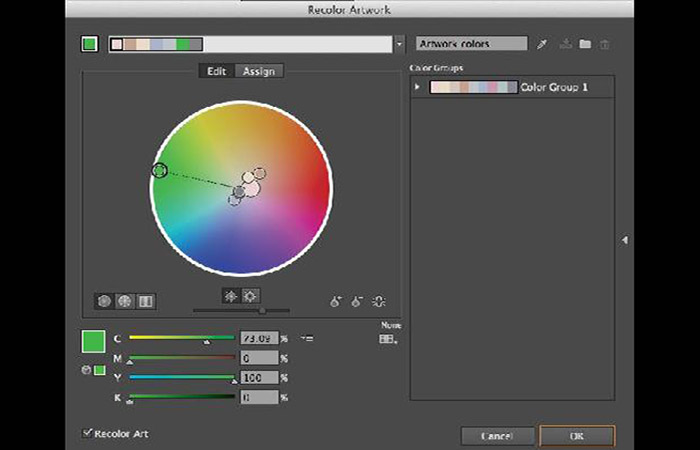Hide the color group storage side panel arrow

[625, 240]
